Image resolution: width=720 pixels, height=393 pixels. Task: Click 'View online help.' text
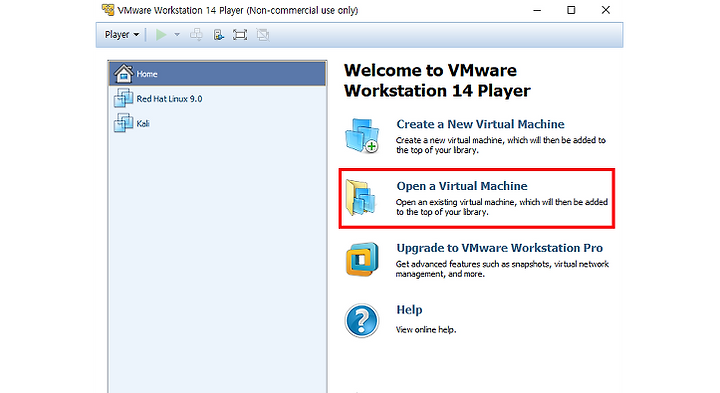[426, 330]
